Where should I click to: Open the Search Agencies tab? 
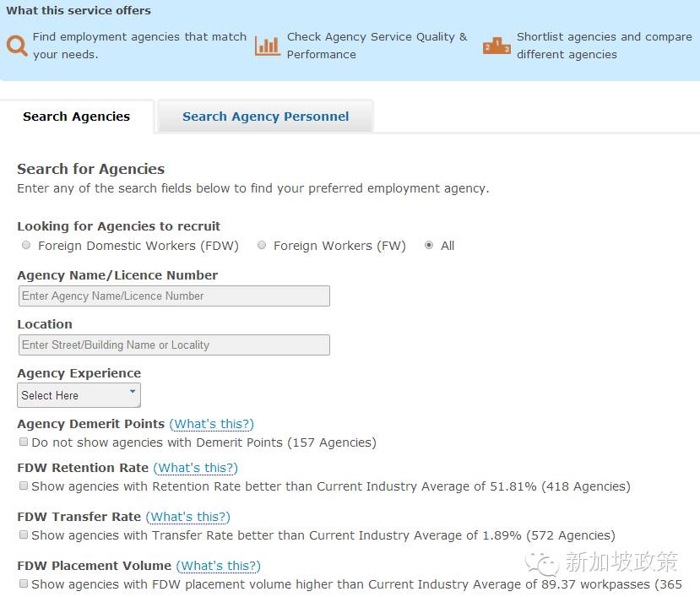point(76,117)
